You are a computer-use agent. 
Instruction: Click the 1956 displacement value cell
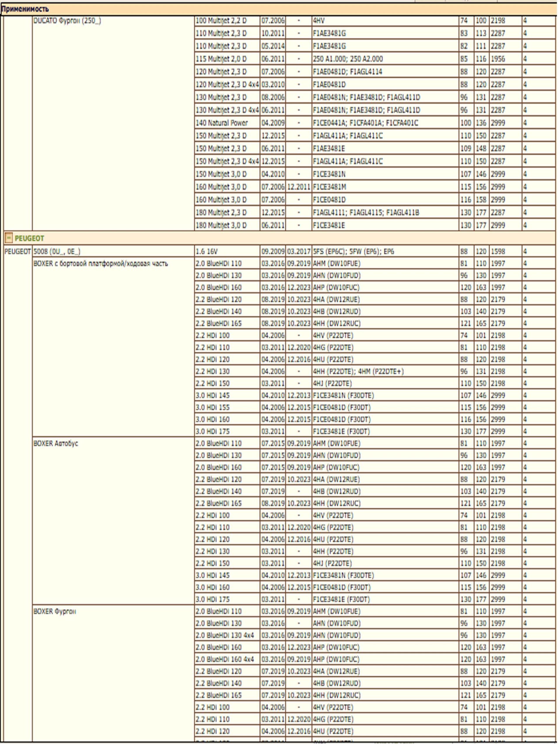tap(506, 59)
